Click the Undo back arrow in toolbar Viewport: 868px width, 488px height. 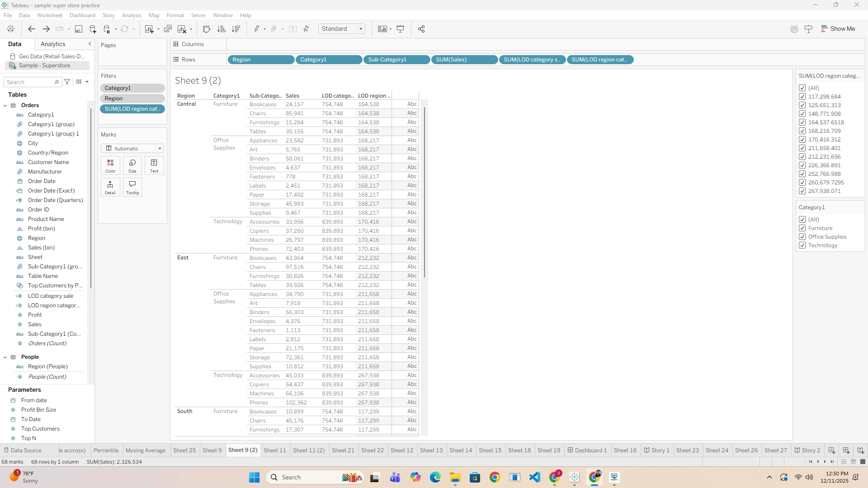[x=32, y=29]
